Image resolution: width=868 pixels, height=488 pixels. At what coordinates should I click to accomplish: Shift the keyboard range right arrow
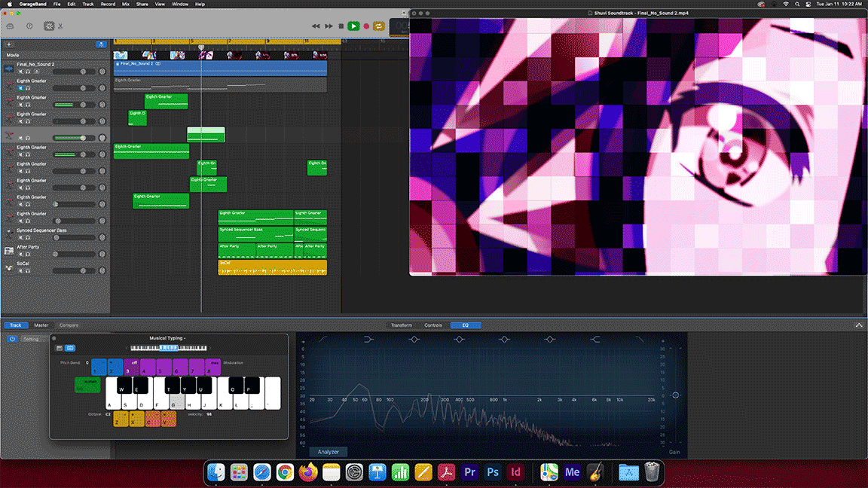[209, 348]
